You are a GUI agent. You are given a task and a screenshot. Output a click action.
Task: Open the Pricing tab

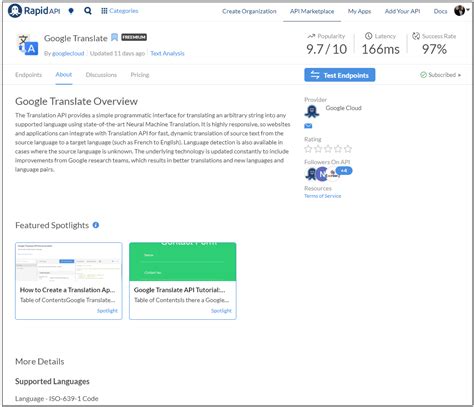140,75
